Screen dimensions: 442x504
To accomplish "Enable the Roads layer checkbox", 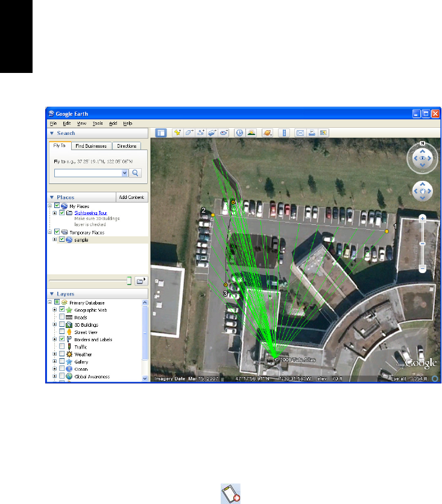I will point(62,317).
